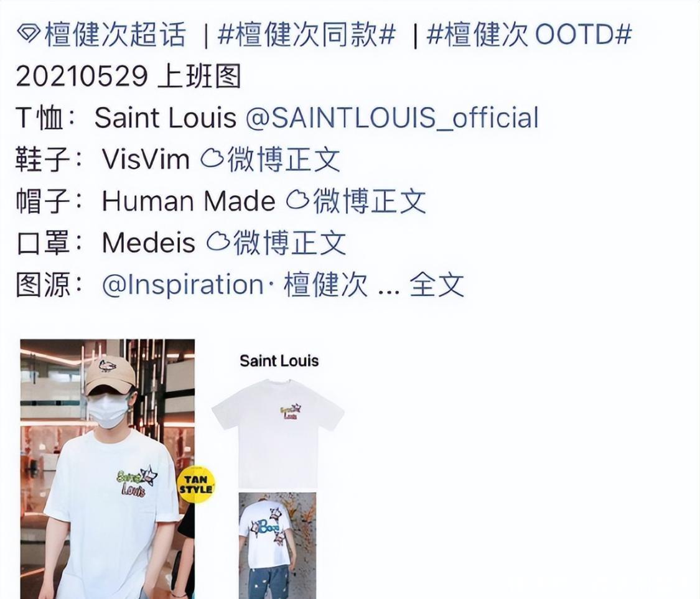Screen dimensions: 700x599
Task: Open the #檀健次 OOTD# hashtag
Action: (529, 34)
